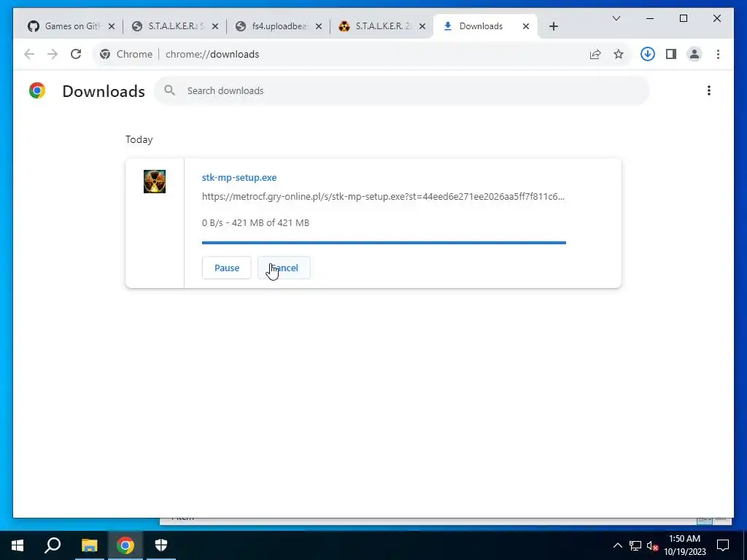Click the download progress bar
This screenshot has height=560, width=747.
point(384,243)
